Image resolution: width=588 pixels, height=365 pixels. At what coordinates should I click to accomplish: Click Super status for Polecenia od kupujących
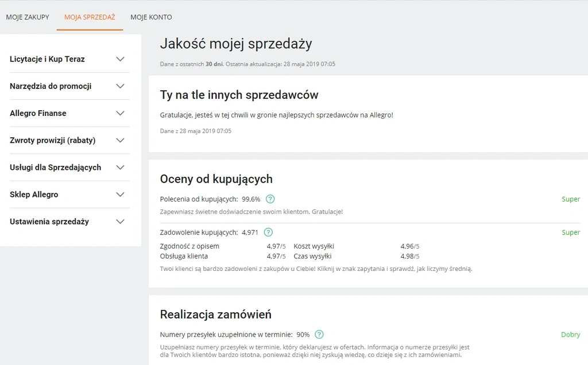pyautogui.click(x=571, y=199)
